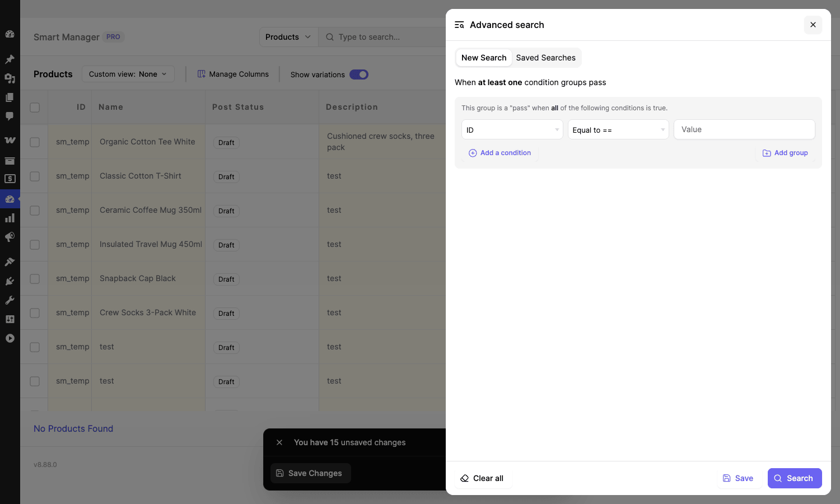
Task: Click the Cushioned crew socks description cell
Action: [x=382, y=142]
